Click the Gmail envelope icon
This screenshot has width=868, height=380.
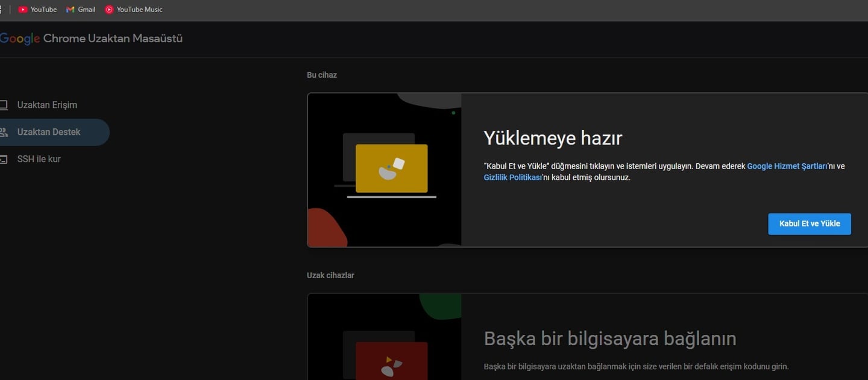click(71, 10)
